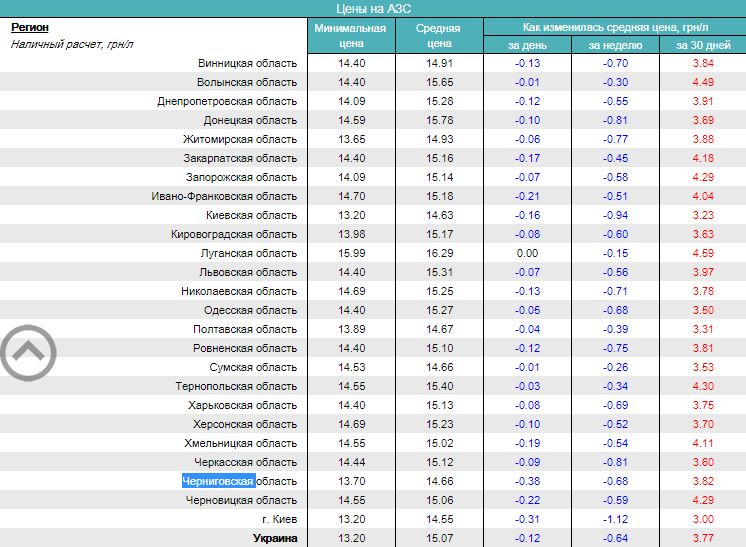Click the 'за день' column header
This screenshot has width=746, height=547.
(x=527, y=46)
